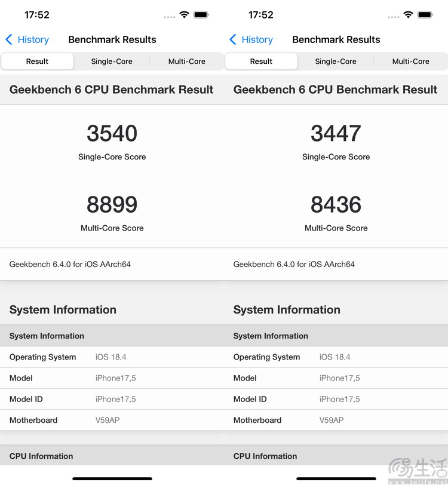Switch to Multi-Core tab on left screen
This screenshot has width=448, height=485.
click(x=186, y=62)
